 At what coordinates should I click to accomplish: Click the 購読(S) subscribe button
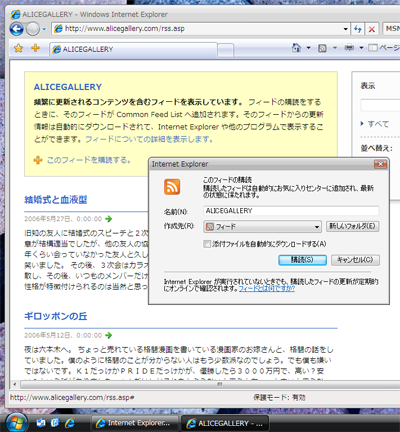point(302,260)
